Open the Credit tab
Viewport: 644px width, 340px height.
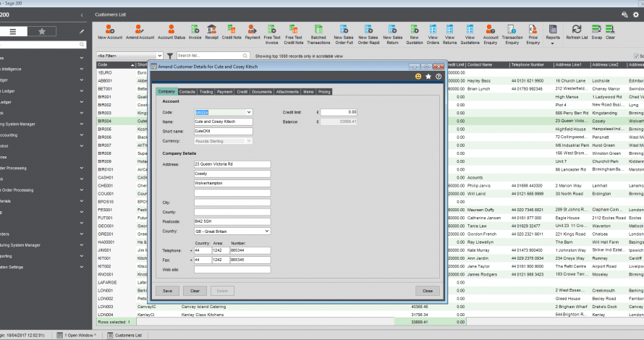tap(242, 92)
